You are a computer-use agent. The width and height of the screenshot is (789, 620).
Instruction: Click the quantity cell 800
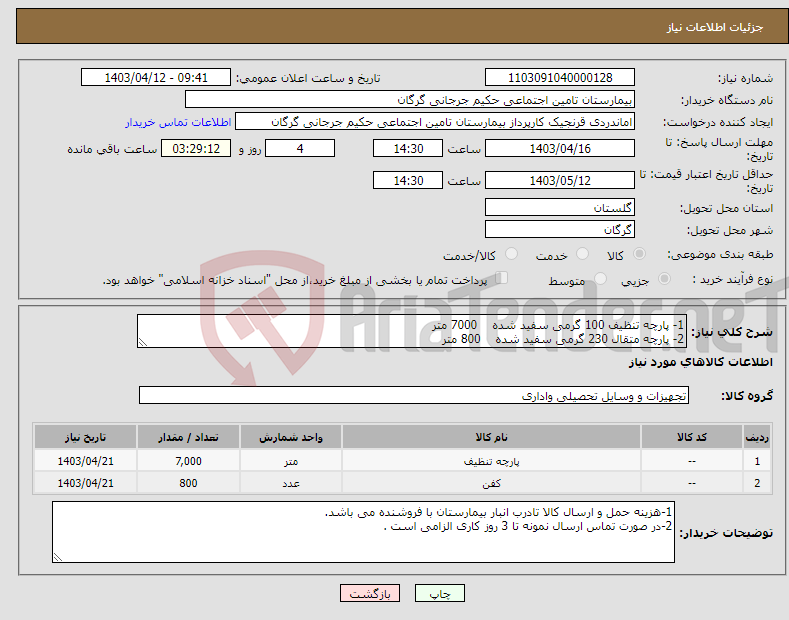tap(188, 483)
